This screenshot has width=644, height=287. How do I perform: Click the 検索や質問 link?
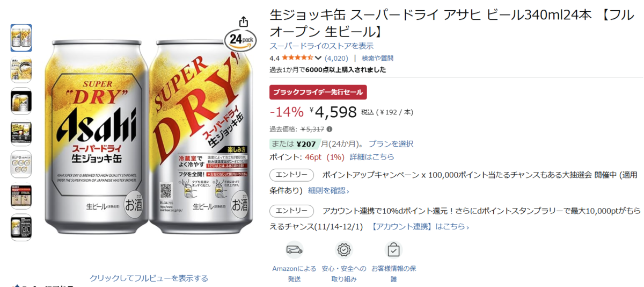pos(377,58)
